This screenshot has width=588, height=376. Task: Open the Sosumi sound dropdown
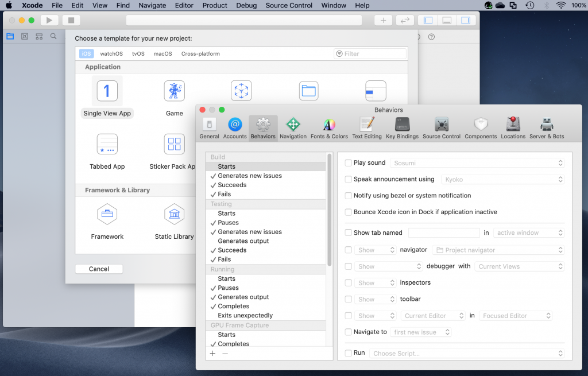[477, 163]
